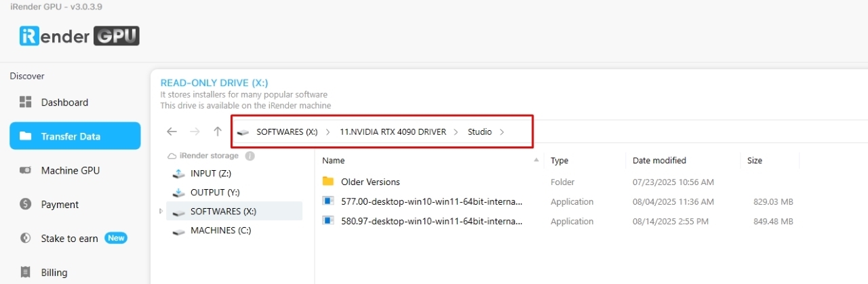This screenshot has height=284, width=868.
Task: Sort files by Date modified column
Action: [x=658, y=161]
